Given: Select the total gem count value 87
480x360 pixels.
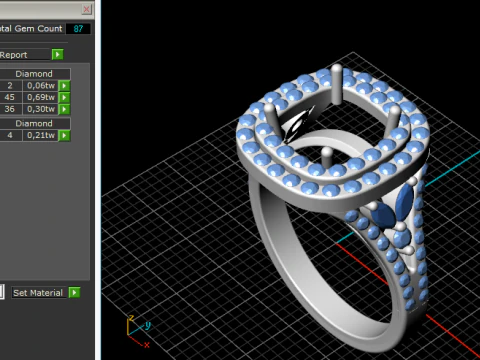Looking at the screenshot, I should pyautogui.click(x=78, y=29).
